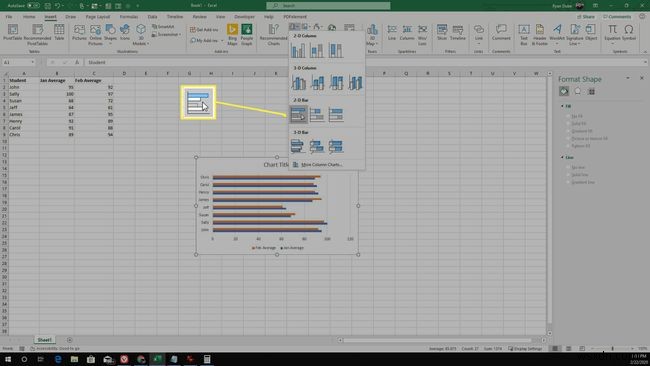Click the Pictures icon
Viewport: 650px width, 366px height.
click(79, 32)
